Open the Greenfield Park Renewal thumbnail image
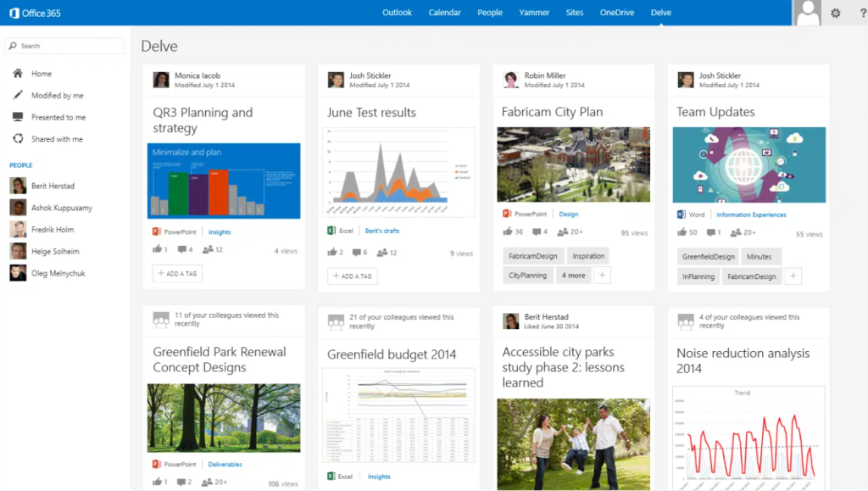The height and width of the screenshot is (491, 868). [224, 417]
